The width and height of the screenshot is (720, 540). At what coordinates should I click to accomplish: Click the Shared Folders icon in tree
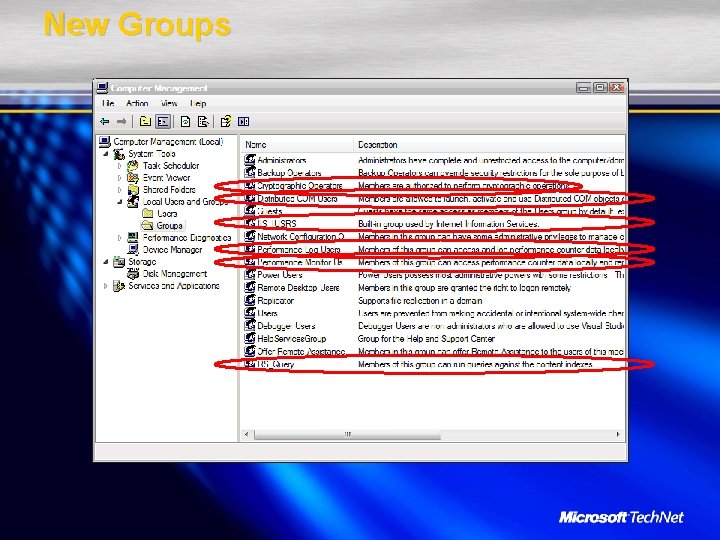(x=133, y=189)
